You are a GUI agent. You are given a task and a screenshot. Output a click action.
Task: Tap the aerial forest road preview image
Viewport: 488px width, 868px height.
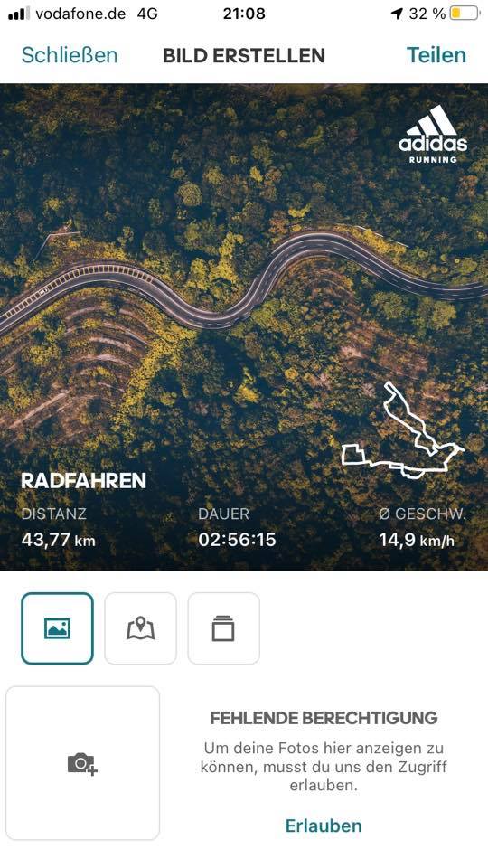[244, 327]
